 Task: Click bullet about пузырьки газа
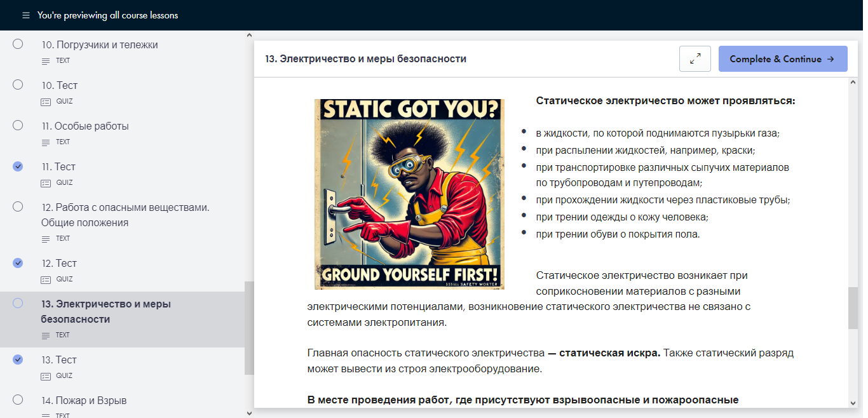658,133
